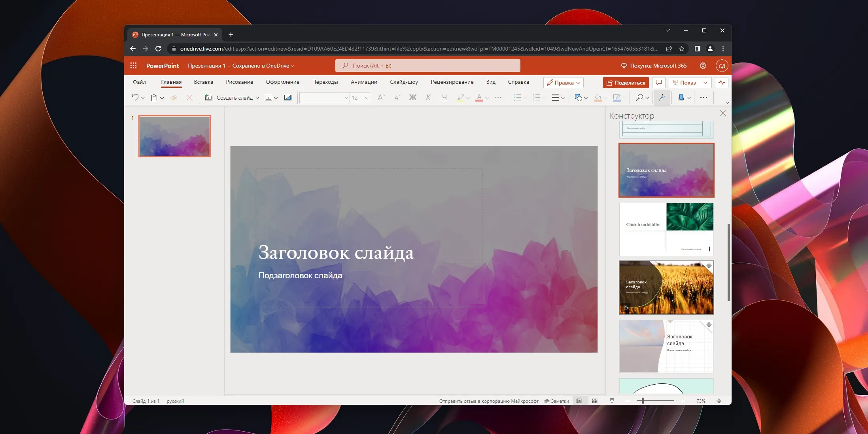The width and height of the screenshot is (868, 434).
Task: Click the red font color A swatch
Action: (x=479, y=98)
